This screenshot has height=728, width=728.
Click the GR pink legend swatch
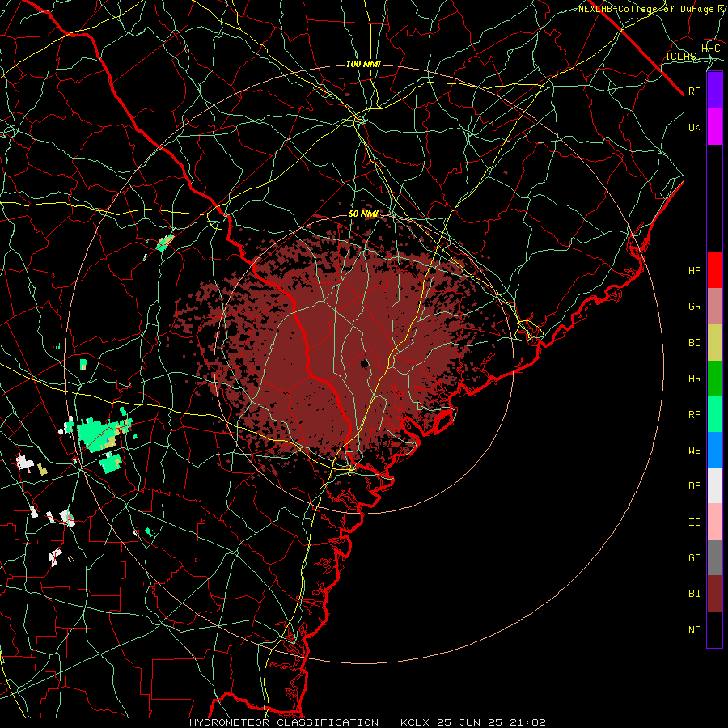[714, 306]
